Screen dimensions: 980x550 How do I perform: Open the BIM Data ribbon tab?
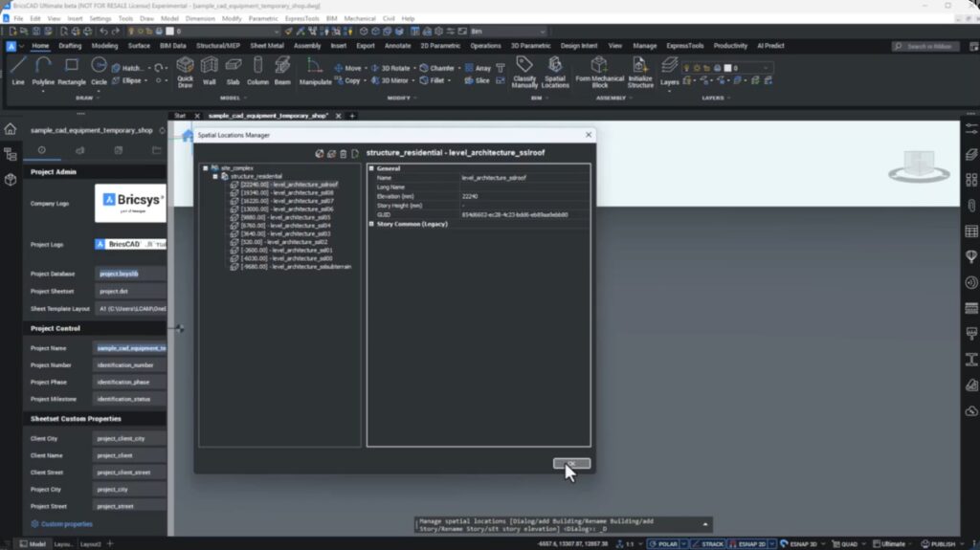pyautogui.click(x=172, y=46)
